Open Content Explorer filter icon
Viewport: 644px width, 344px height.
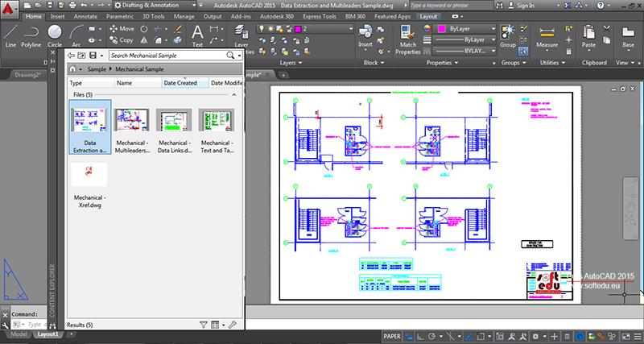tap(204, 325)
